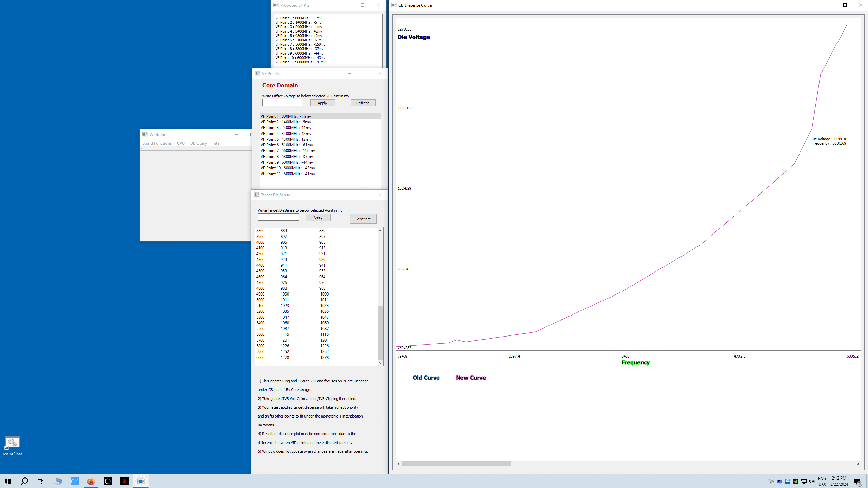Click the MSI dragon taskbar icon

[124, 481]
